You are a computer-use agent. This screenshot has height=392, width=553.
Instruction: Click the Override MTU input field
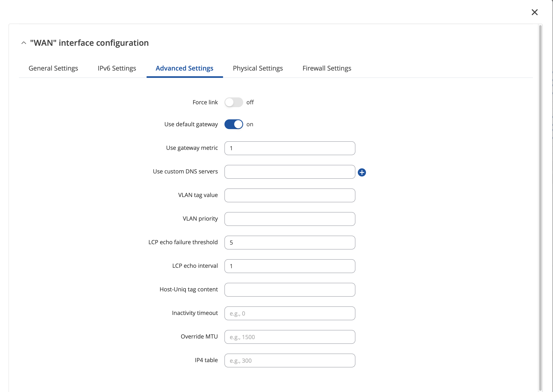(290, 337)
